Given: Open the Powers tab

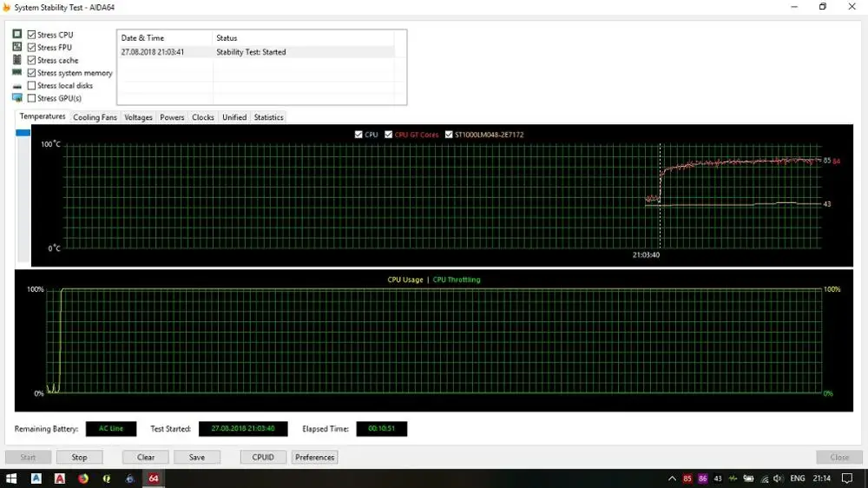Looking at the screenshot, I should click(x=172, y=117).
